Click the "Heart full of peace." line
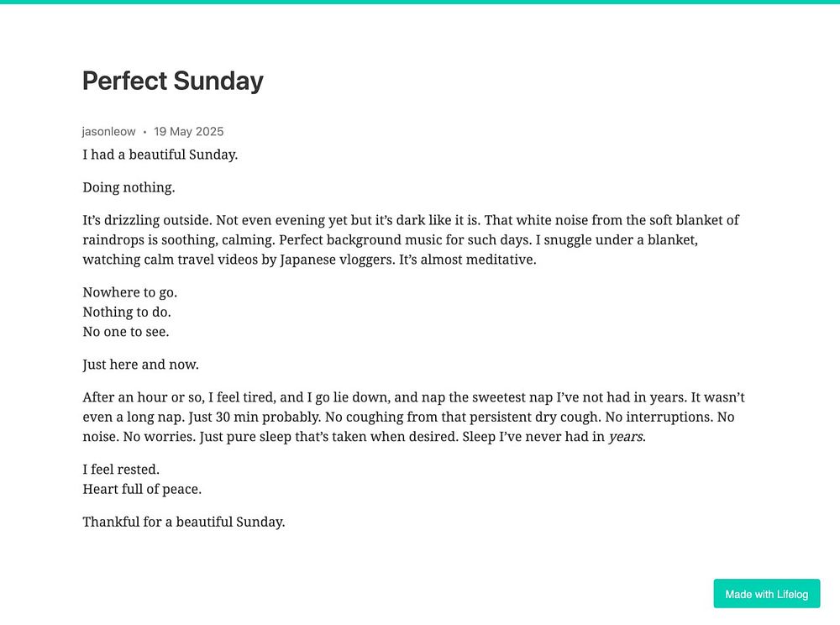Screen dimensions: 840x625 pos(142,489)
